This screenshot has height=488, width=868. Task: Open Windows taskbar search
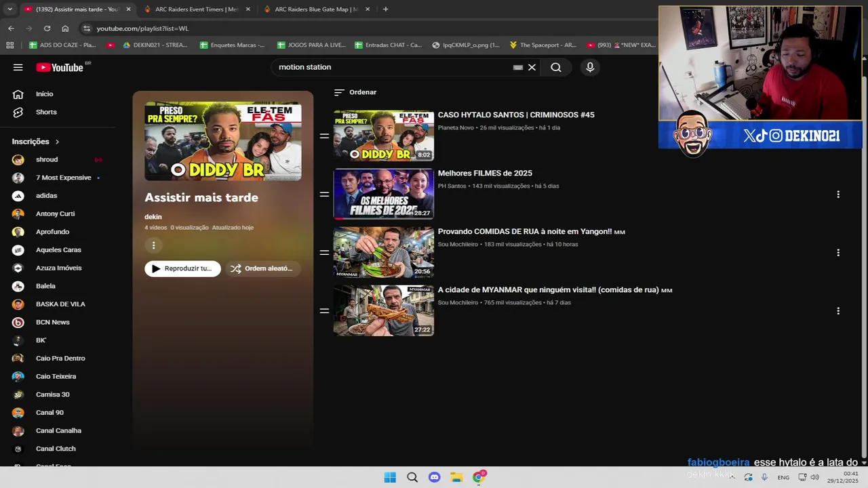412,477
